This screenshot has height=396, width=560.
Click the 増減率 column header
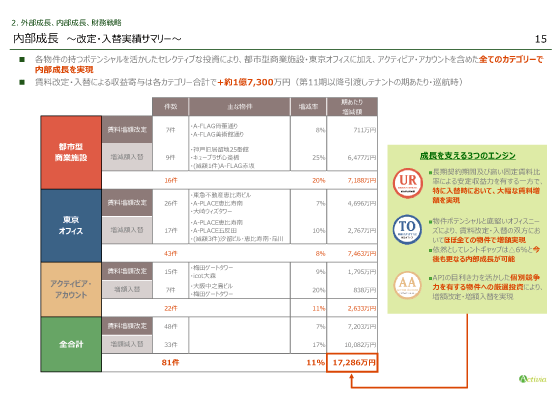point(308,106)
